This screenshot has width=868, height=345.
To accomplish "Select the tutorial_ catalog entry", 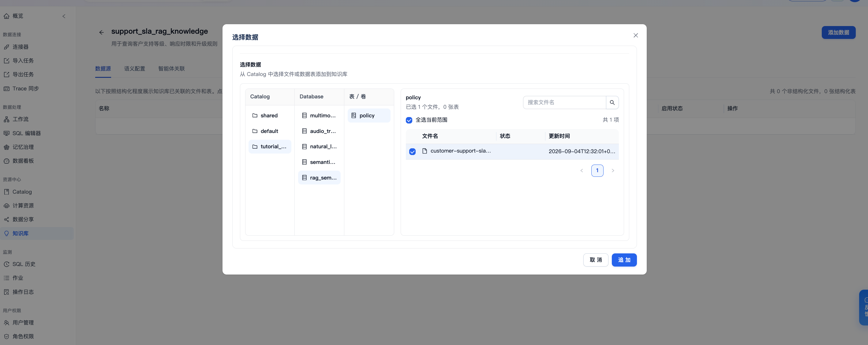I will (x=270, y=147).
